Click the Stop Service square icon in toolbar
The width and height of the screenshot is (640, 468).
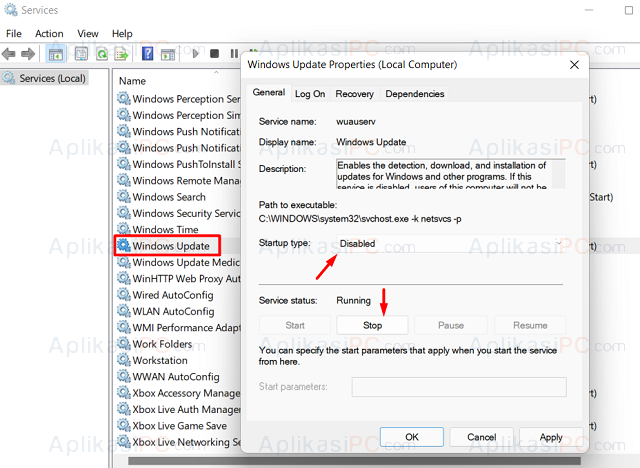click(214, 53)
